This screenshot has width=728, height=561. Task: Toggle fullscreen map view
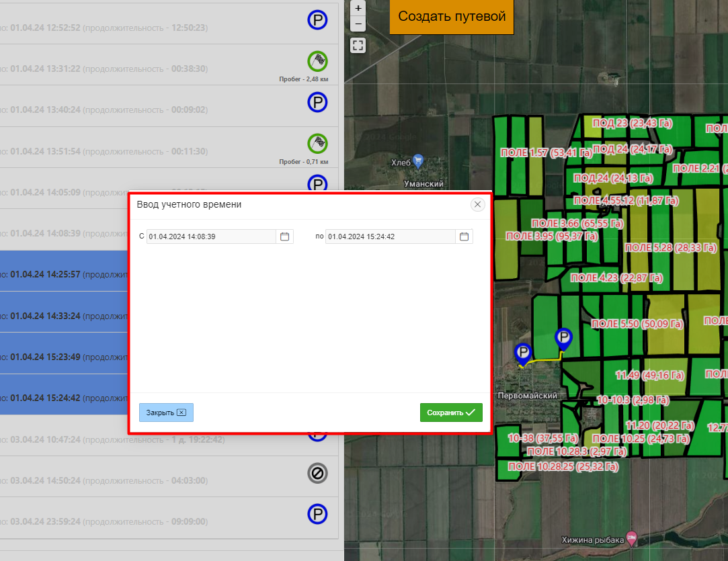[x=358, y=46]
